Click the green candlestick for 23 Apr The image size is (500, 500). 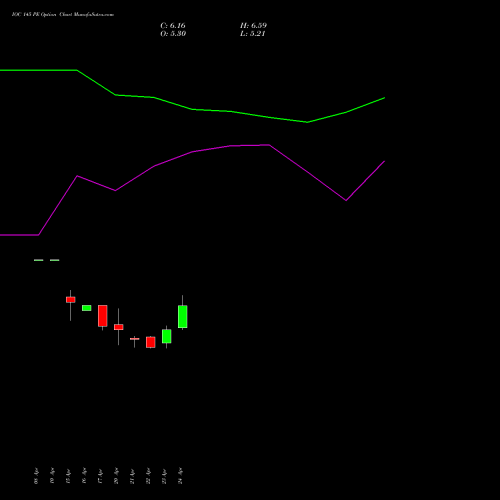[167, 336]
